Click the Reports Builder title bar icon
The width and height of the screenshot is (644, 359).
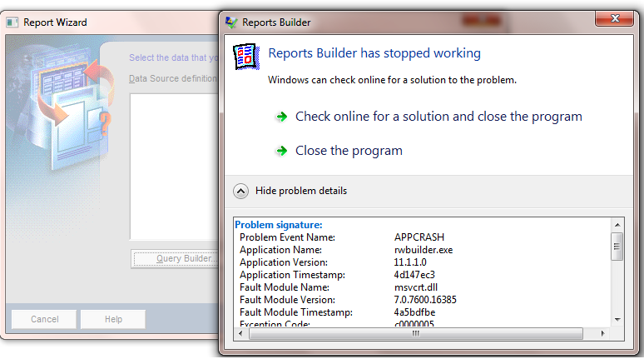230,22
